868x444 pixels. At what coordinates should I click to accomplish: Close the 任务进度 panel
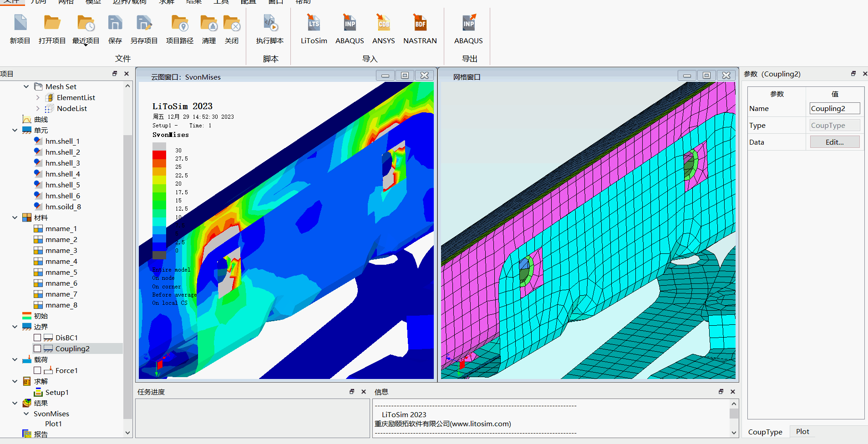tap(364, 391)
